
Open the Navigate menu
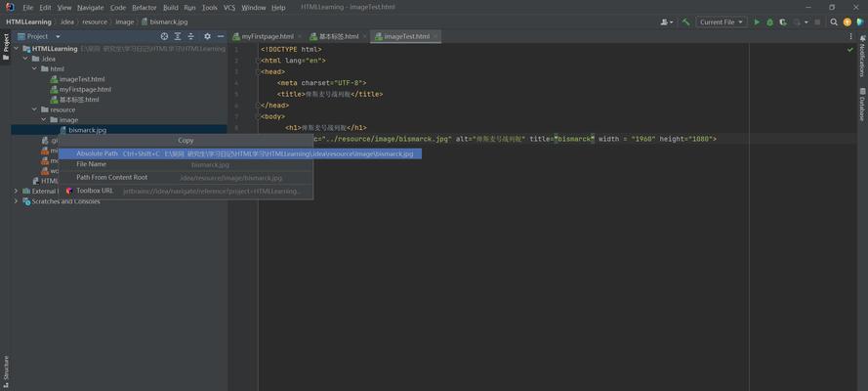90,8
